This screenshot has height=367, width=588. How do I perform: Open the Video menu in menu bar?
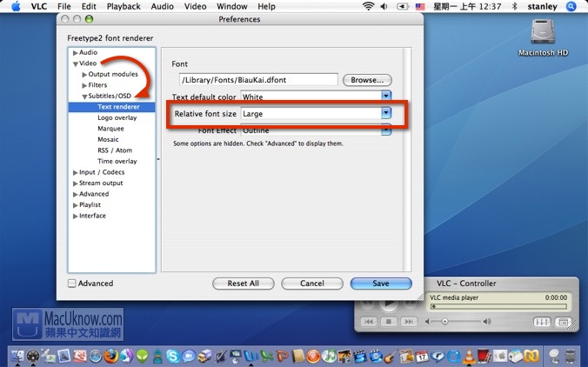click(x=195, y=6)
